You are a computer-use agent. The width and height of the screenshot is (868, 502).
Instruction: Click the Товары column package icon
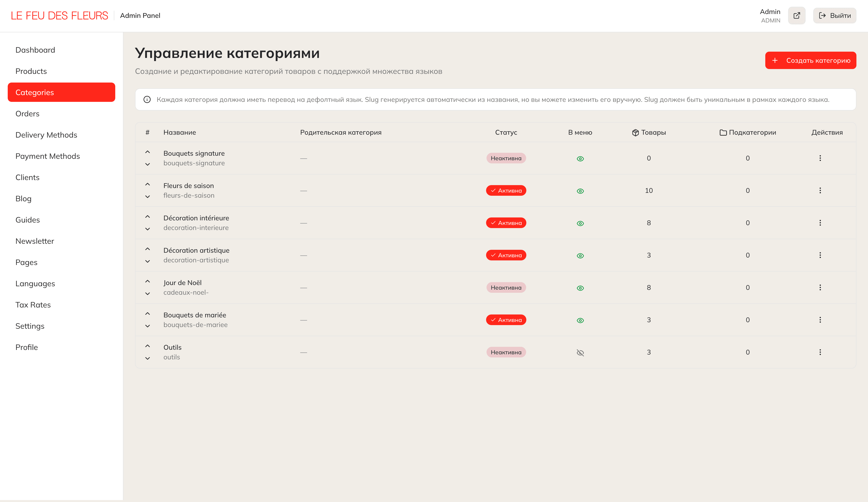click(x=636, y=132)
